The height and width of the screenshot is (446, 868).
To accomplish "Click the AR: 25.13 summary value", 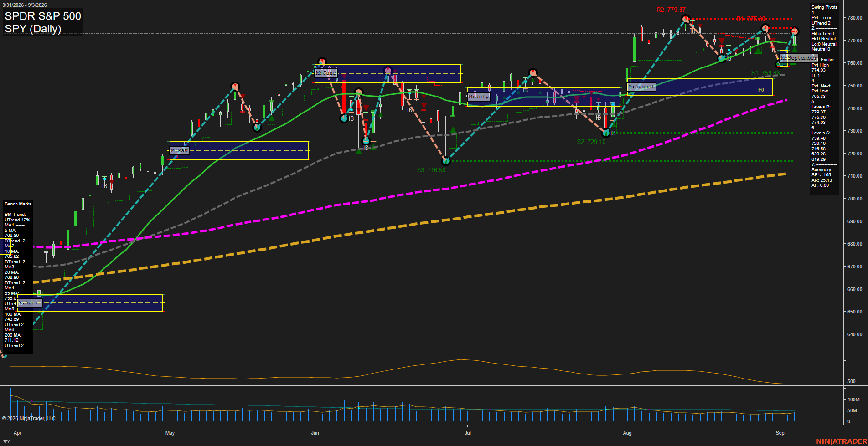I will pyautogui.click(x=821, y=180).
